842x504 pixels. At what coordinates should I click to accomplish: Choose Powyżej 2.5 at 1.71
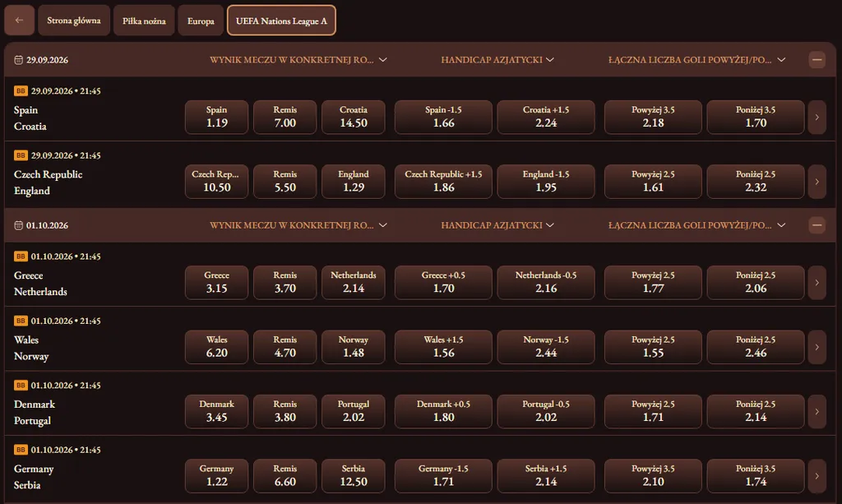pos(653,411)
